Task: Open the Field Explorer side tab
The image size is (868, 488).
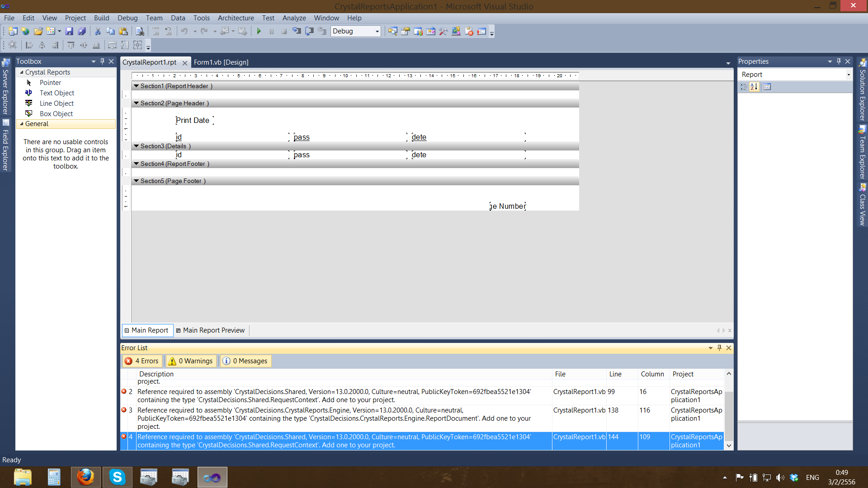Action: pos(5,145)
